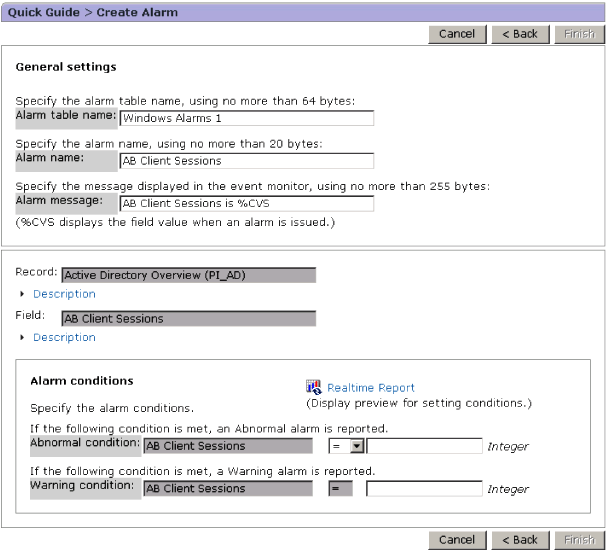Click the top Cancel button
The height and width of the screenshot is (552, 607).
(457, 34)
